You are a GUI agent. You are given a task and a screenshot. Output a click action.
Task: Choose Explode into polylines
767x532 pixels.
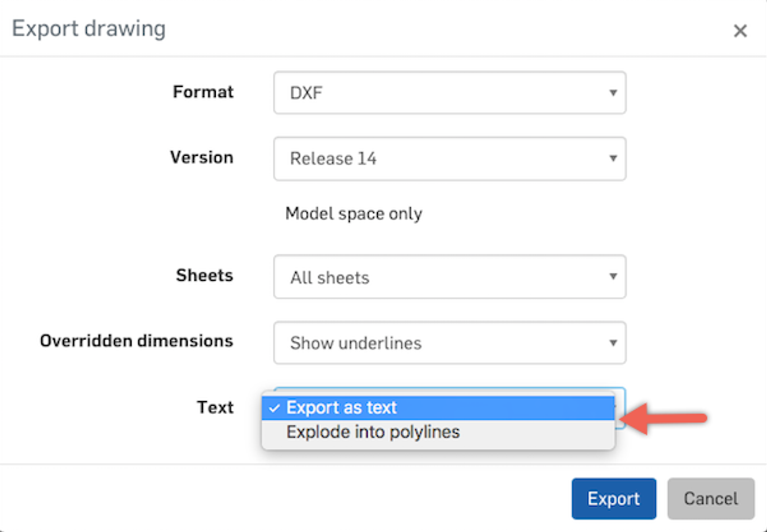click(x=373, y=432)
